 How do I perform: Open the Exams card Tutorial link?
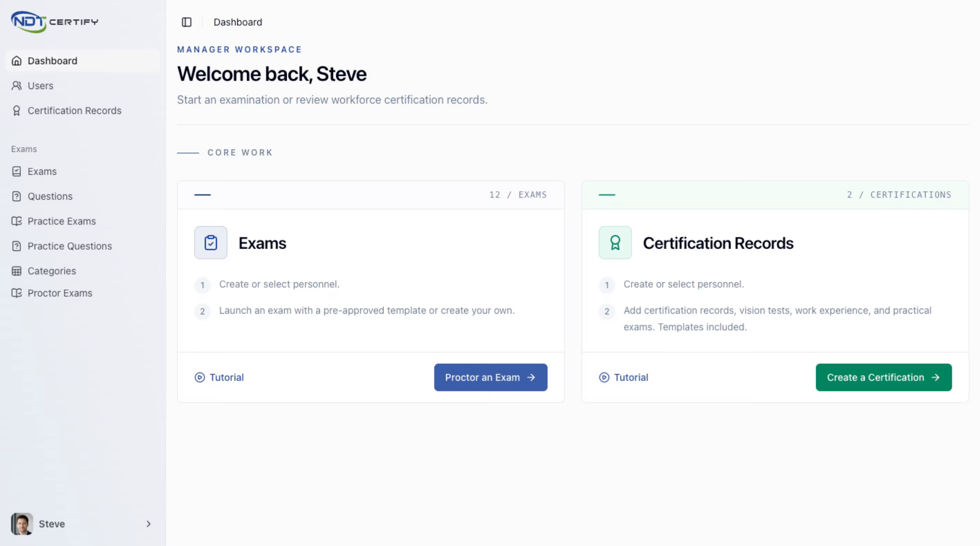point(219,377)
